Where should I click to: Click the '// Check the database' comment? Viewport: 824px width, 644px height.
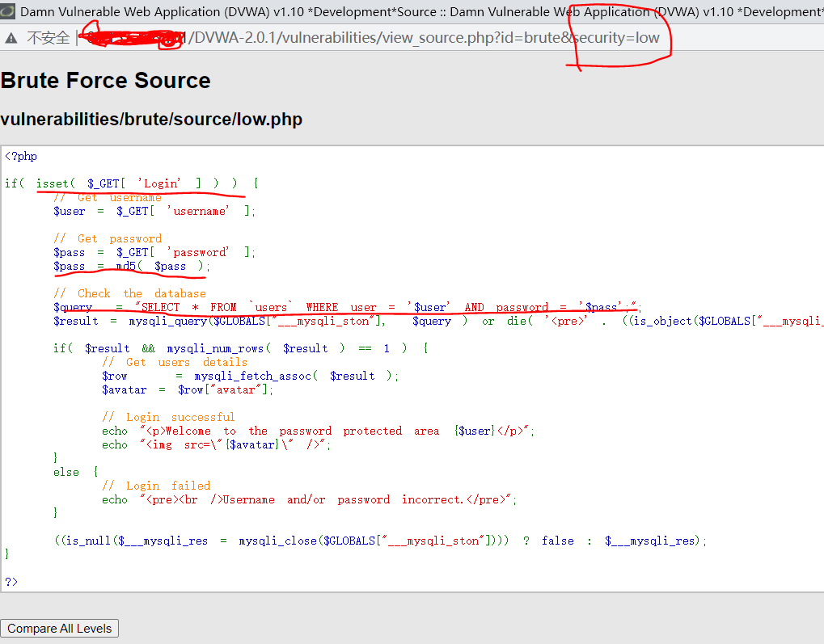click(129, 293)
